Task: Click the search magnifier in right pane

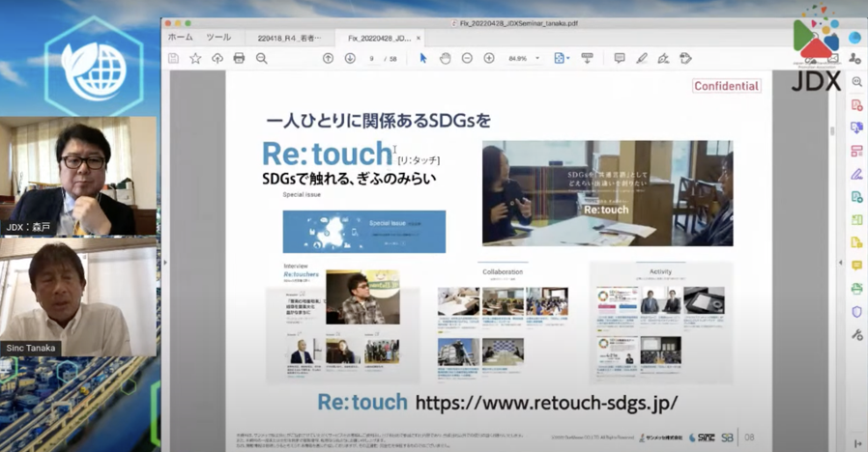Action: [857, 82]
